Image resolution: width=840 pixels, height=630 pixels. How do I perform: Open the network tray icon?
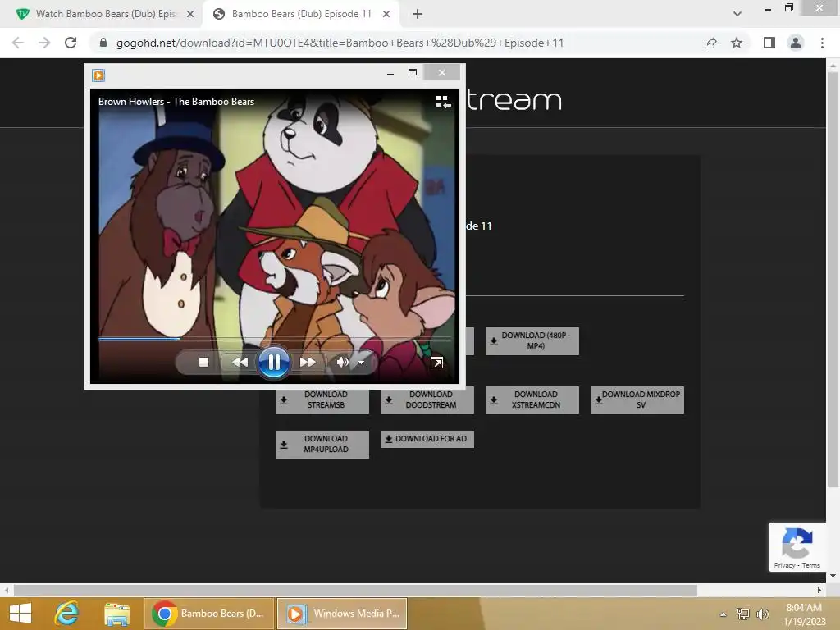(743, 614)
